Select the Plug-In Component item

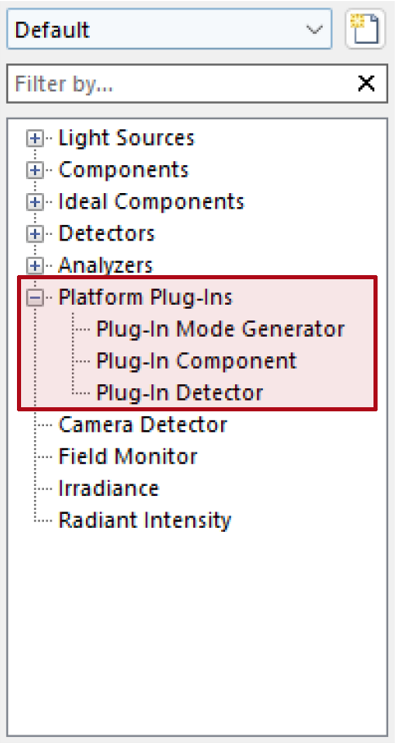(196, 361)
